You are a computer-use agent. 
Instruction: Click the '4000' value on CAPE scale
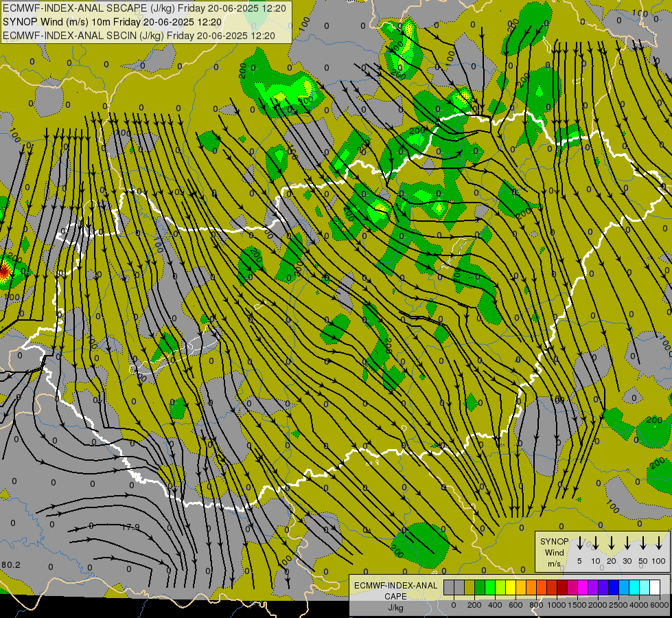tap(639, 605)
